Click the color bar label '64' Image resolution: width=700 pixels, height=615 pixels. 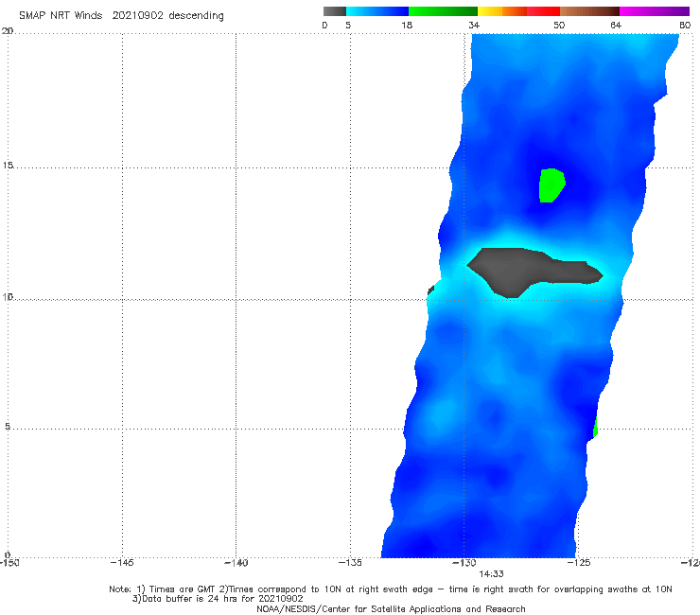point(616,26)
